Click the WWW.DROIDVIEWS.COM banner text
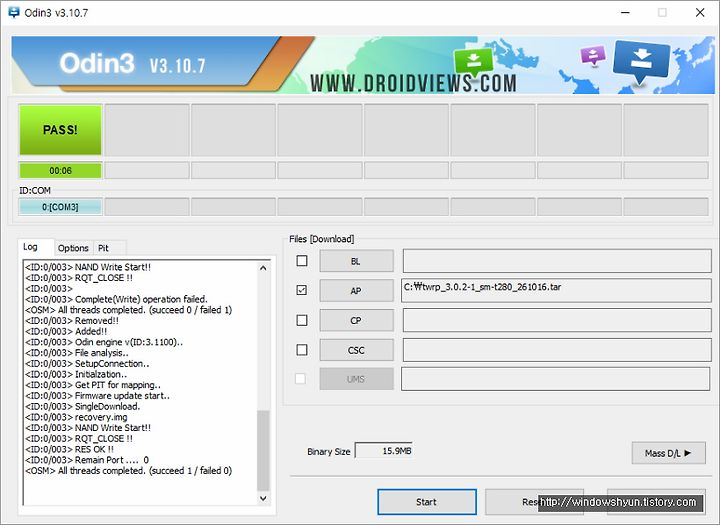720x525 pixels. (413, 84)
